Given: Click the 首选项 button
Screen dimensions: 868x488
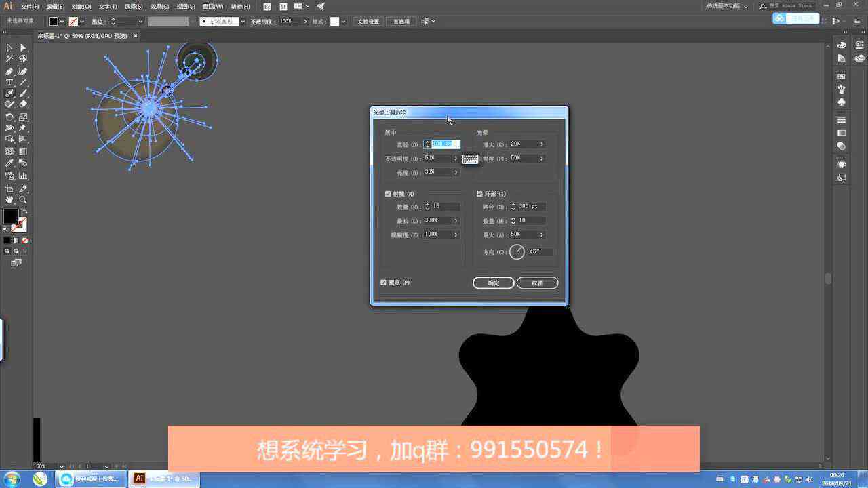Looking at the screenshot, I should [401, 22].
